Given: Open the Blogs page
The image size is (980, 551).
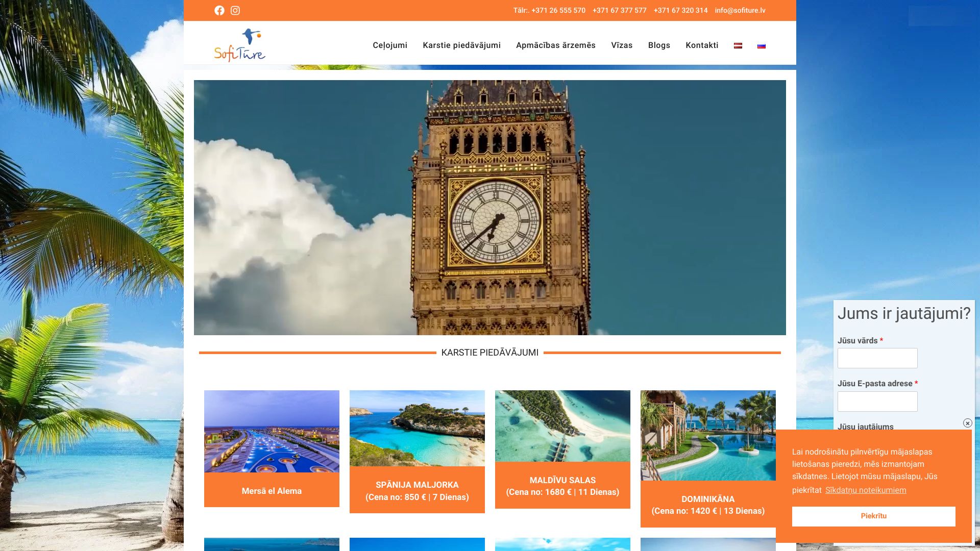Looking at the screenshot, I should click(659, 45).
